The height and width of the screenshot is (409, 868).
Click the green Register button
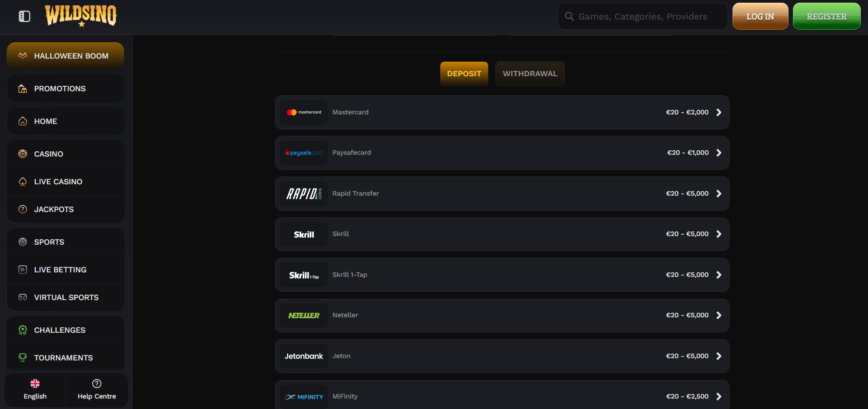pos(826,16)
